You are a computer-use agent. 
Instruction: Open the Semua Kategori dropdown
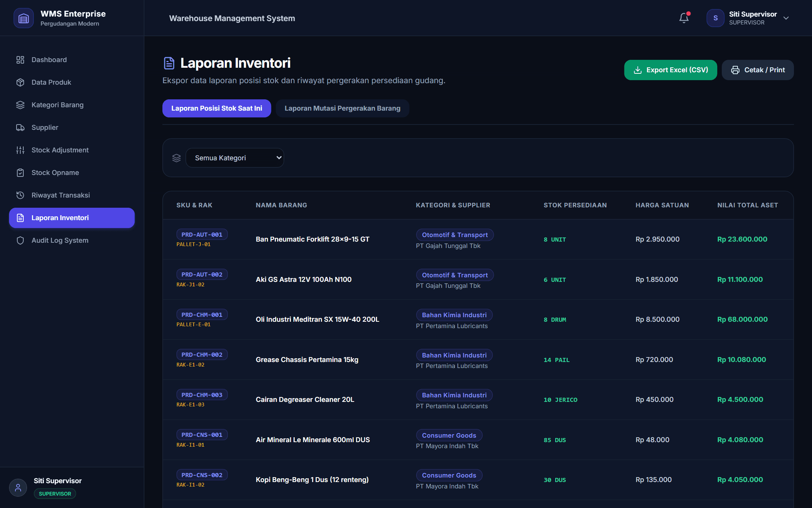point(235,158)
